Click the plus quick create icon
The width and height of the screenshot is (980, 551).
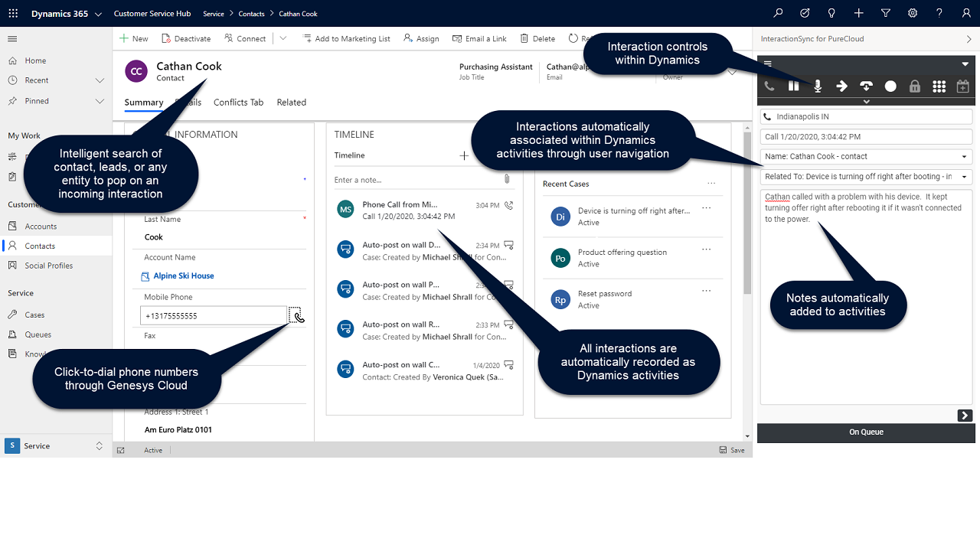tap(859, 13)
